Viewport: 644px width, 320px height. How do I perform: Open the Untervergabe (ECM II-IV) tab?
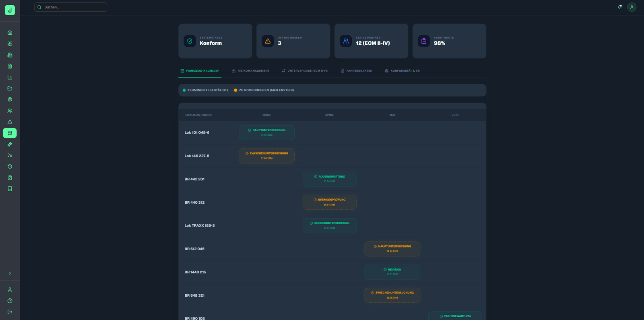point(305,71)
